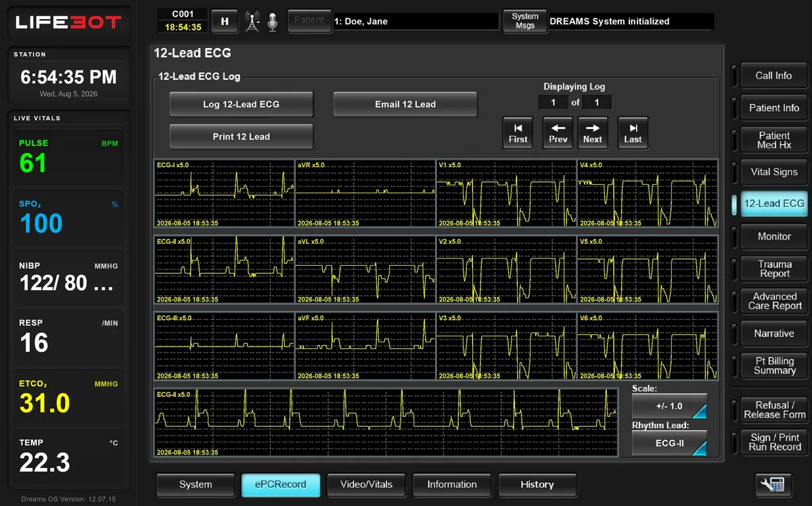The image size is (812, 506).
Task: Click the V5 lead waveform panel
Action: (648, 270)
